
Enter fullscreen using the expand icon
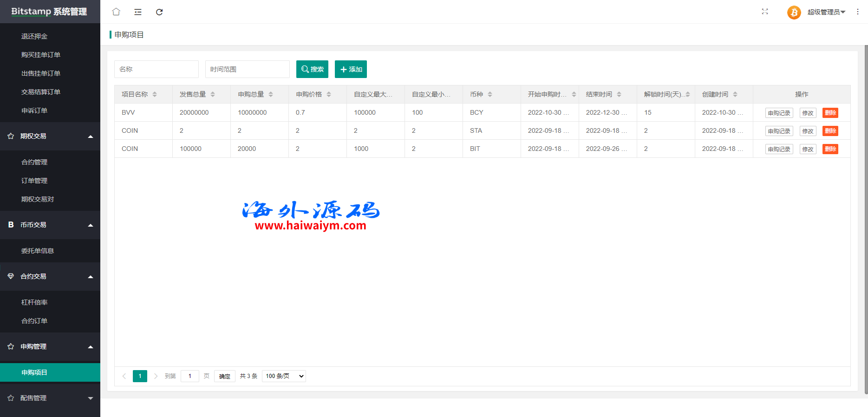point(765,12)
